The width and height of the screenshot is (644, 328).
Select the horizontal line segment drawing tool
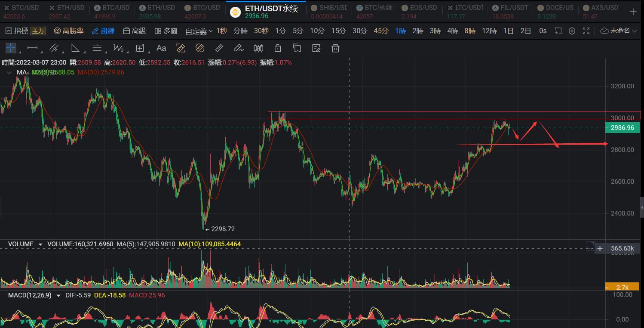coord(32,48)
